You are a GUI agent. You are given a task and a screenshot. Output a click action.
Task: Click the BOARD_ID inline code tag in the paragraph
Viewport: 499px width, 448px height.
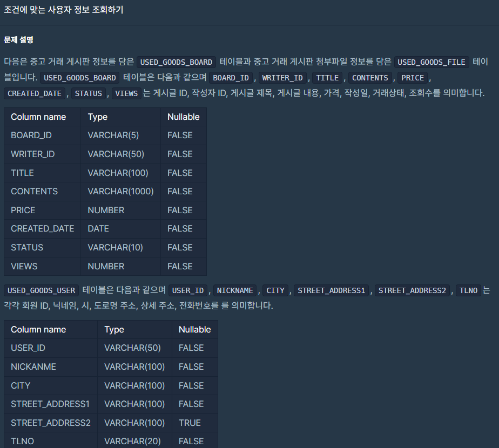[231, 78]
